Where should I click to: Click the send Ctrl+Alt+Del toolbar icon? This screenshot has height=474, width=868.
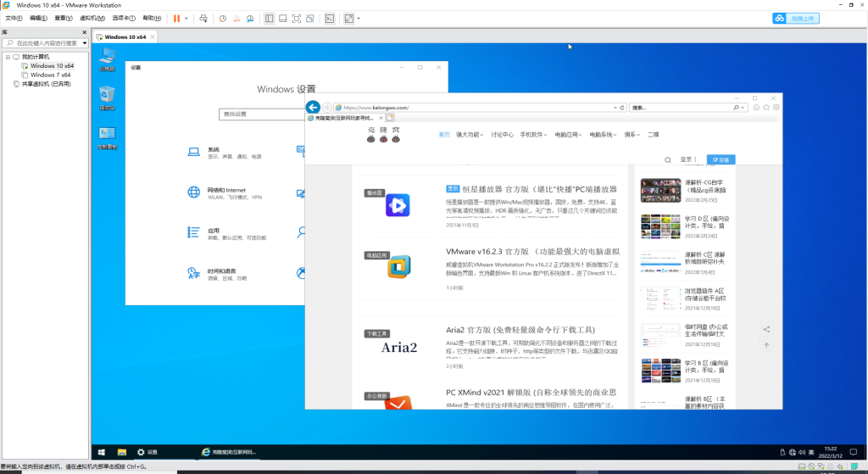coord(203,19)
